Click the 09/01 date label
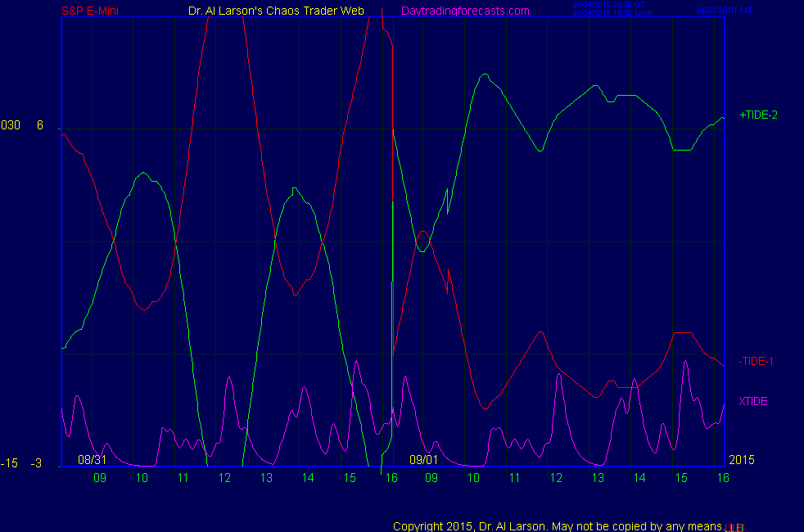This screenshot has width=804, height=532. (x=423, y=459)
